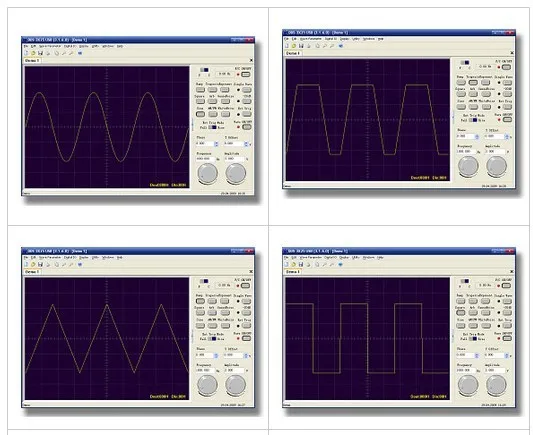Select Trapezia button in trapezoid-wave window
Image resolution: width=533 pixels, height=435 pixels.
tap(473, 83)
